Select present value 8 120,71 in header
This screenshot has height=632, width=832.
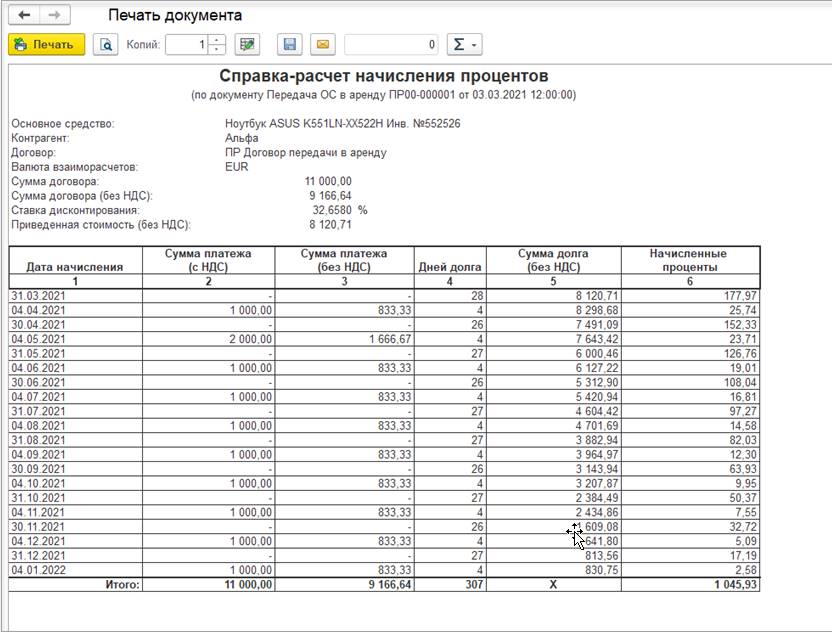pyautogui.click(x=330, y=224)
